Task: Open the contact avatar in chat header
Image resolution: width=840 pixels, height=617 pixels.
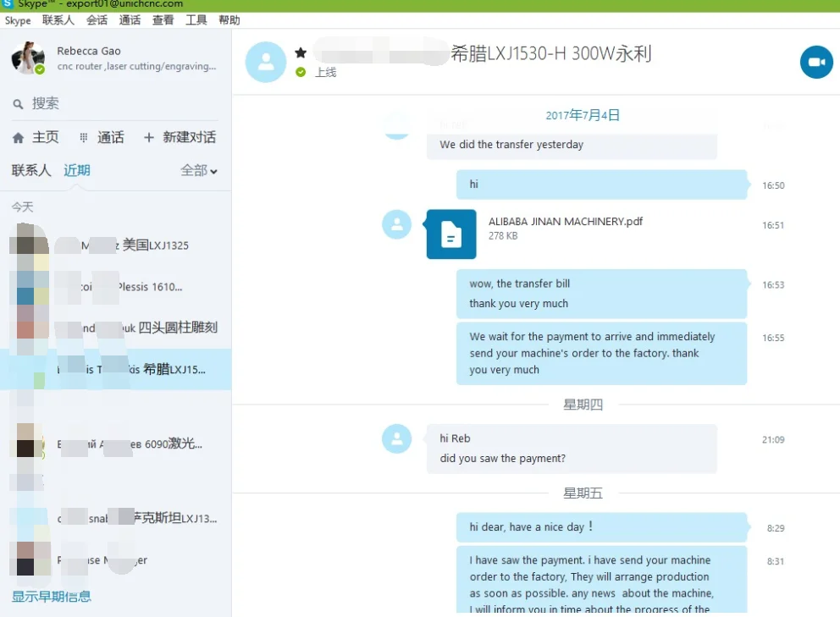Action: coord(266,62)
